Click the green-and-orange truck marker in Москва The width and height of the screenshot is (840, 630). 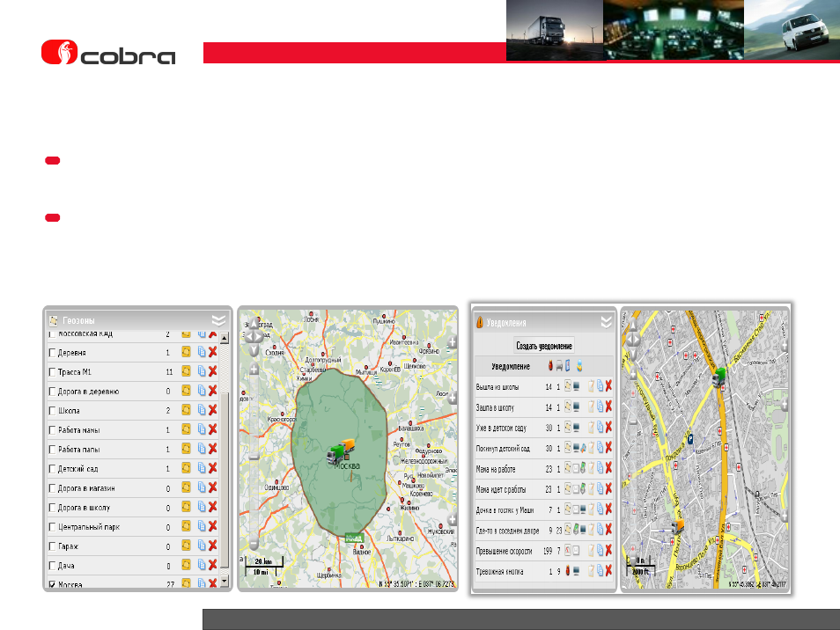click(x=341, y=451)
